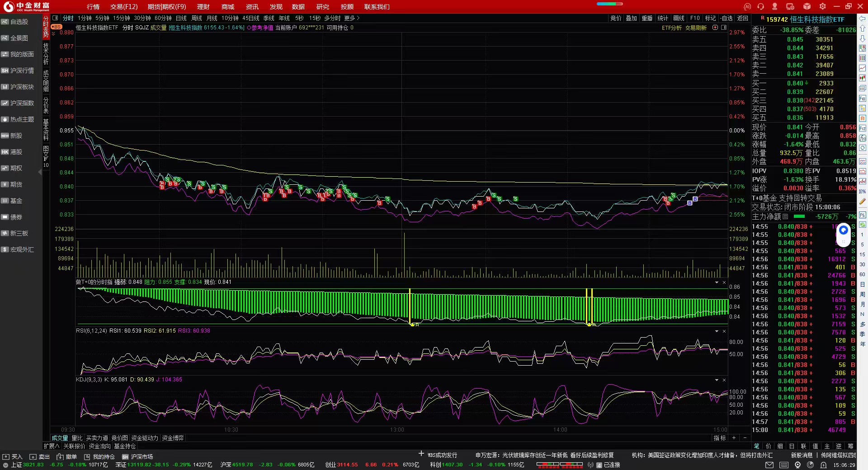Click the back arrow icon on right toolbar
Screen dimensions: 868x470
click(x=863, y=19)
